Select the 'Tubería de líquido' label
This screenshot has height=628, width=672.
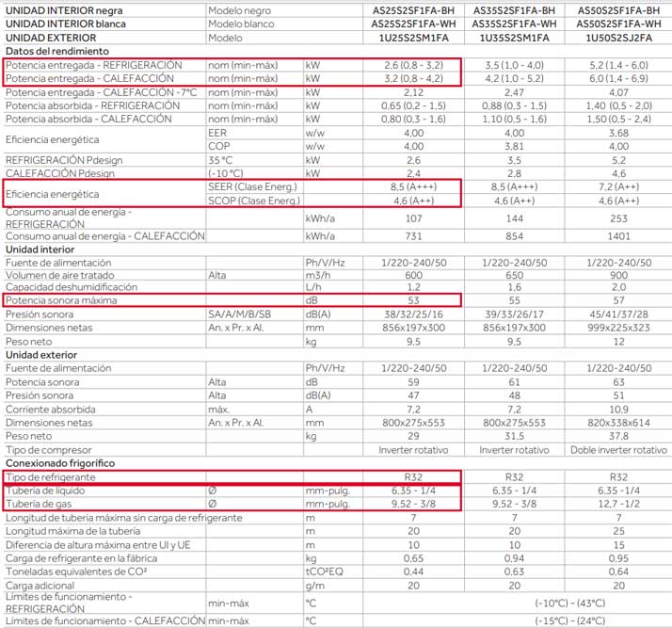pyautogui.click(x=45, y=491)
